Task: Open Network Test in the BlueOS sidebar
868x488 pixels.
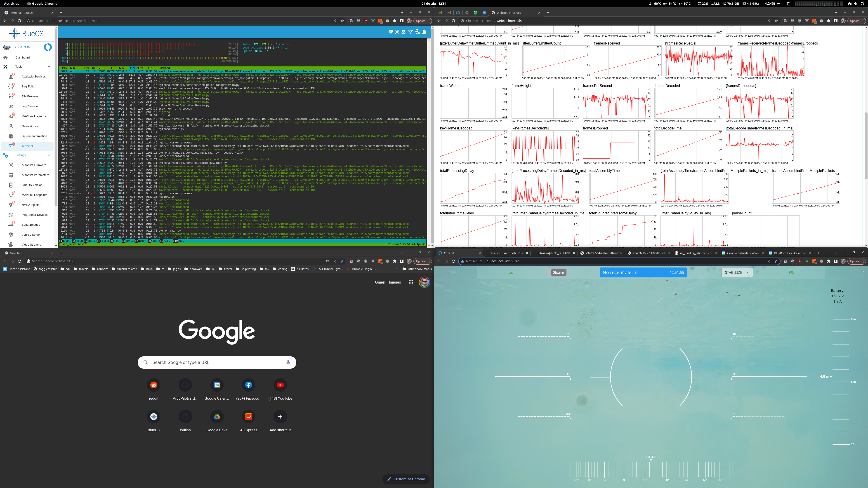Action: coord(30,126)
